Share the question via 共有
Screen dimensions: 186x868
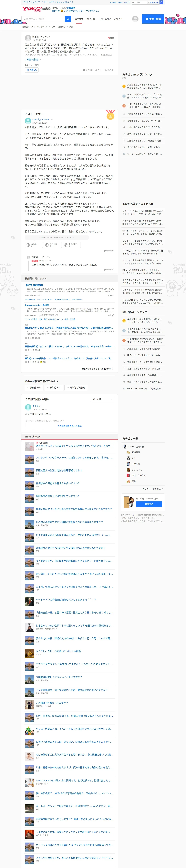(x=98, y=70)
